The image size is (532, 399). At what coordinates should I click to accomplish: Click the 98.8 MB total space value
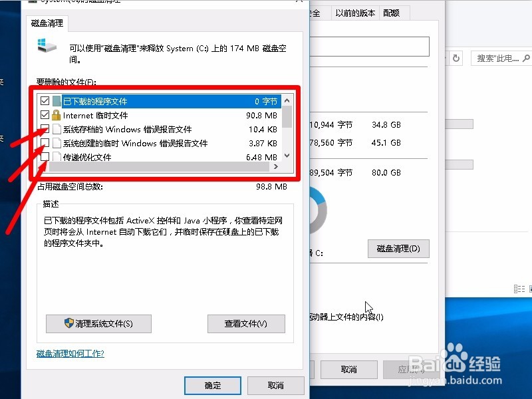(271, 187)
